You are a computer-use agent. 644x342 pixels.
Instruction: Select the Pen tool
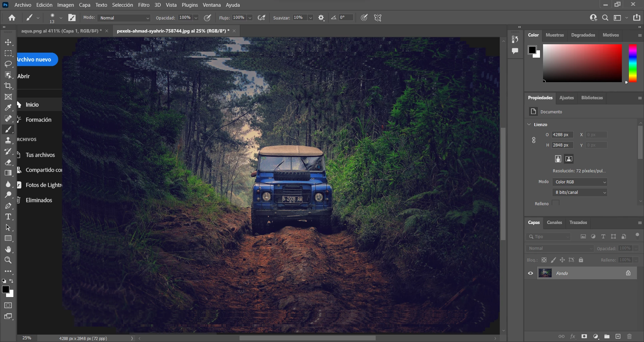point(8,206)
